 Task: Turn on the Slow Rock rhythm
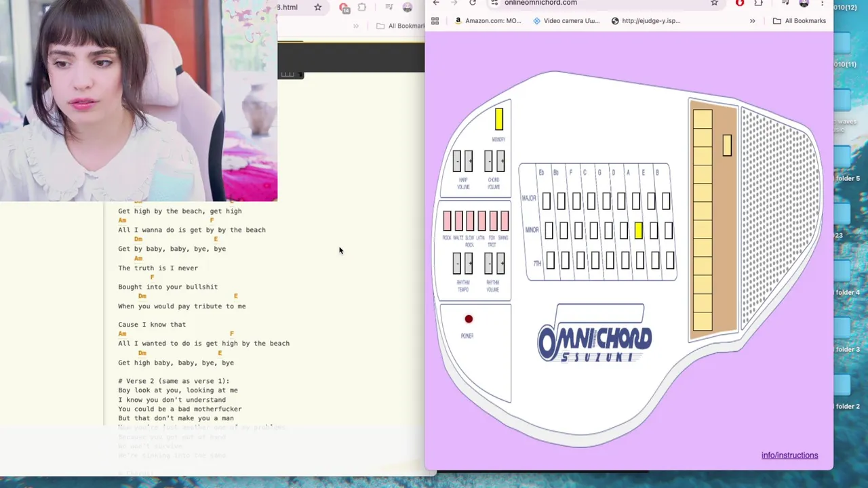470,221
